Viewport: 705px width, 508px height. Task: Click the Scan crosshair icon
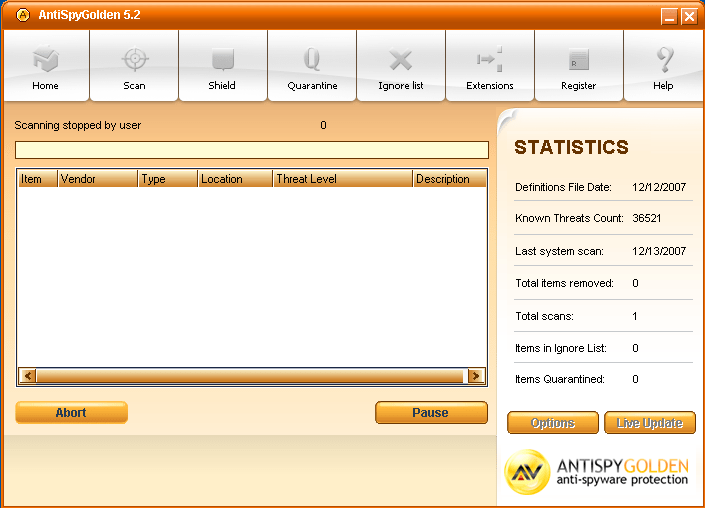(x=134, y=61)
